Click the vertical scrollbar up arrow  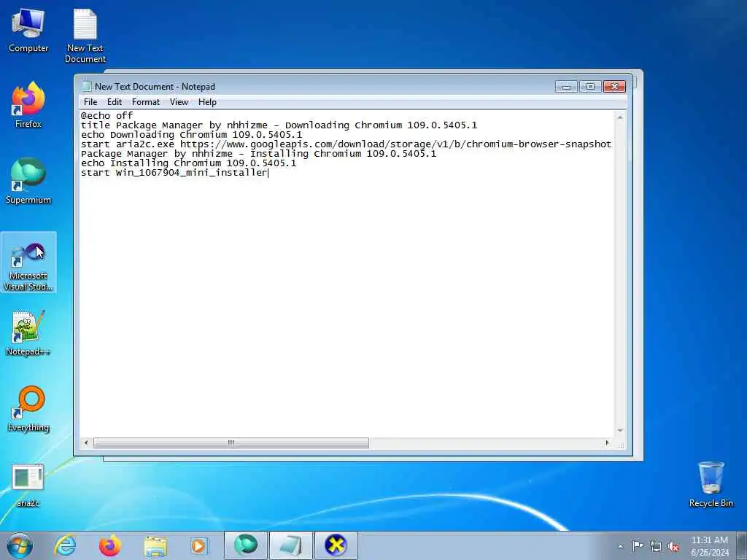(620, 117)
